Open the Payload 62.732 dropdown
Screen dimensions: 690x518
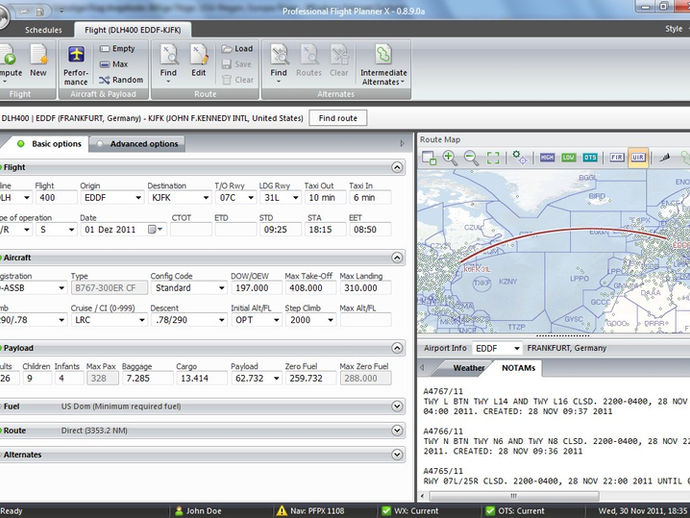pos(276,378)
